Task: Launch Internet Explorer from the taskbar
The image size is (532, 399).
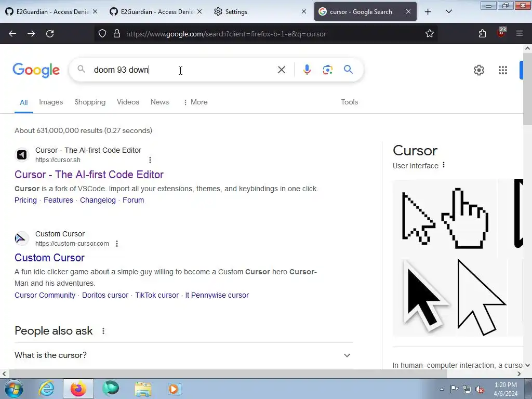Action: (46, 389)
